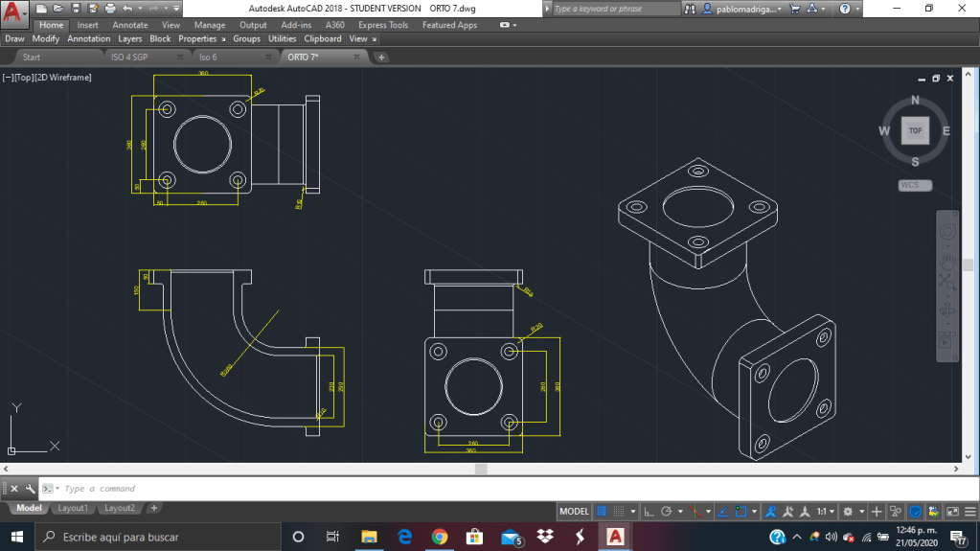
Task: Click the Clean Screen icon in status bar
Action: coord(952,512)
